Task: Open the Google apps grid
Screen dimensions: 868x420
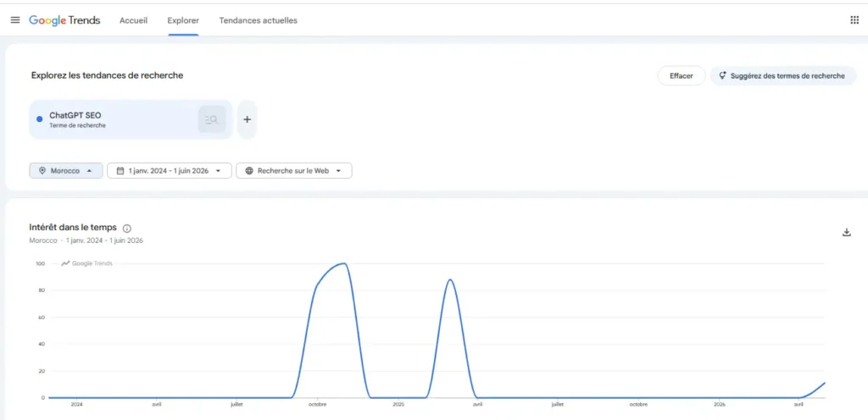Action: coord(854,19)
